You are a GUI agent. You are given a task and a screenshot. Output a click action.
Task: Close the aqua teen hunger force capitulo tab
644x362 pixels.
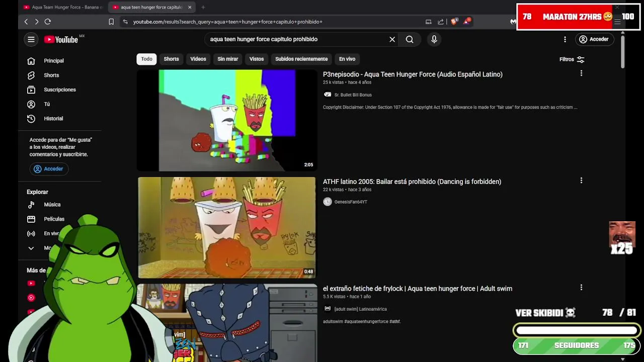coord(190,7)
